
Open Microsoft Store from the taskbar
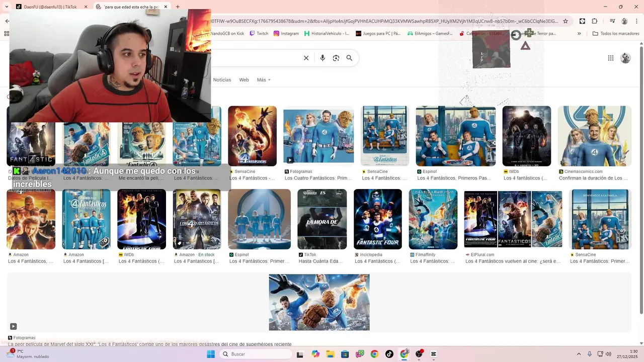tap(345, 354)
